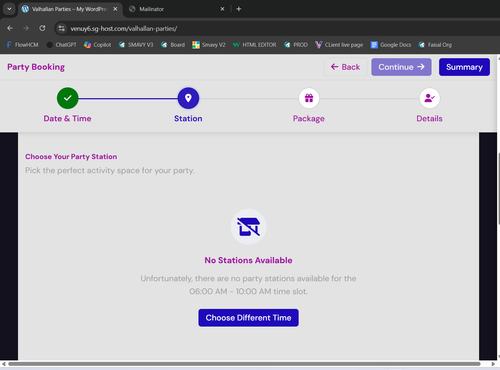Open a new browser tab
Viewport: 500px width, 370px height.
click(239, 9)
